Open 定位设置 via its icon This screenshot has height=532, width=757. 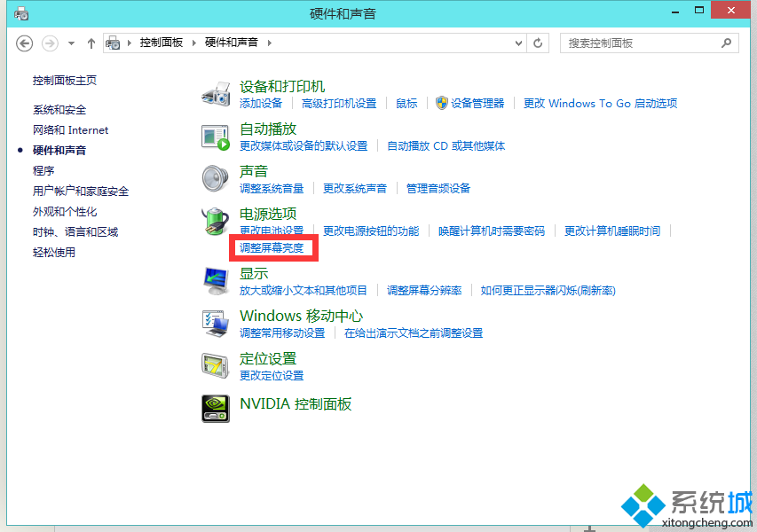point(216,365)
